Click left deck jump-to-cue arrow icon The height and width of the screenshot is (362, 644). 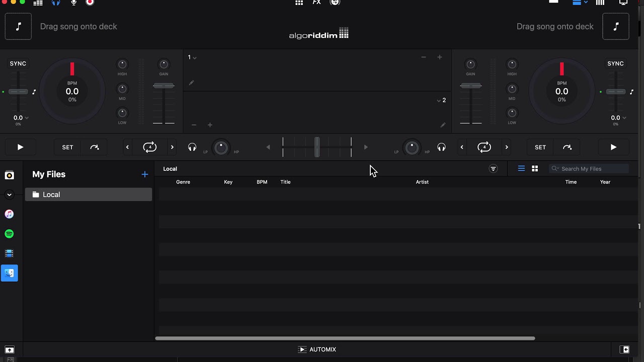[x=95, y=147]
